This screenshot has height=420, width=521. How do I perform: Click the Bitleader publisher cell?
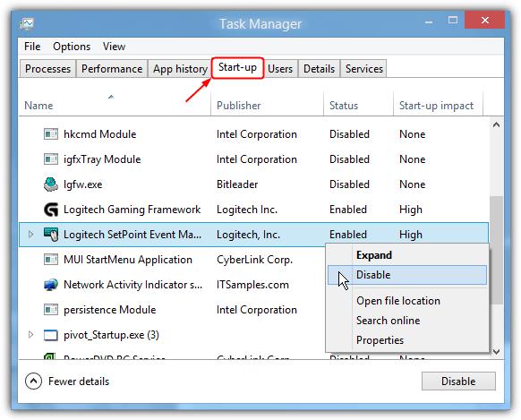tap(237, 184)
